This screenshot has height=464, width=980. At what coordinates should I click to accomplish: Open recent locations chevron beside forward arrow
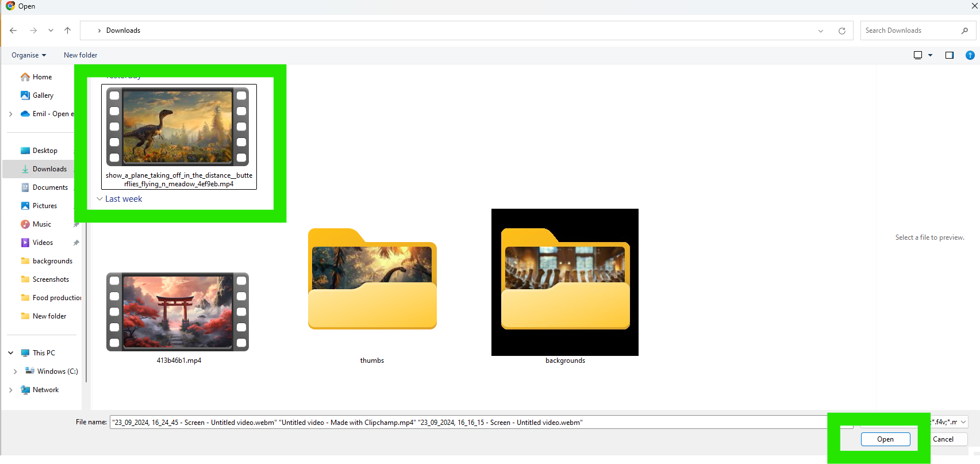tap(51, 30)
